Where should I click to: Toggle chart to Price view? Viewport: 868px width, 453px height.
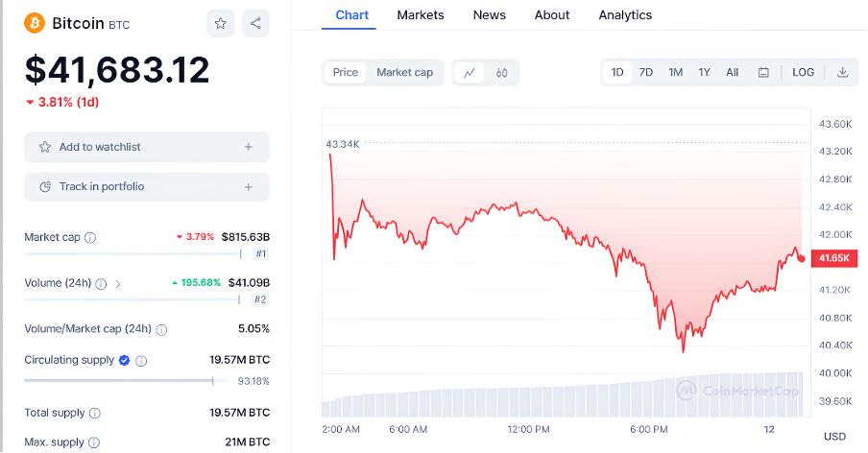(x=346, y=72)
